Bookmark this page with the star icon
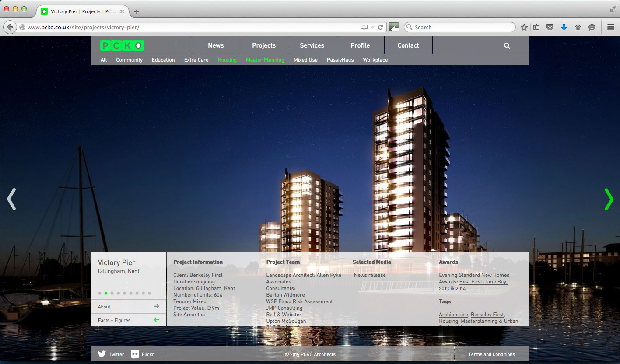Screen dimensions: 620x364 pyautogui.click(x=524, y=27)
